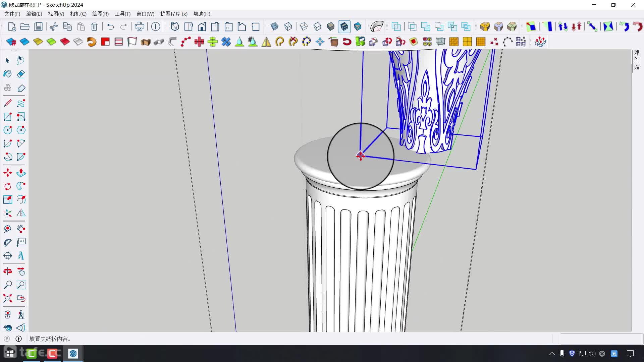The image size is (644, 362).
Task: Click the geolocation status icon
Action: (x=7, y=339)
